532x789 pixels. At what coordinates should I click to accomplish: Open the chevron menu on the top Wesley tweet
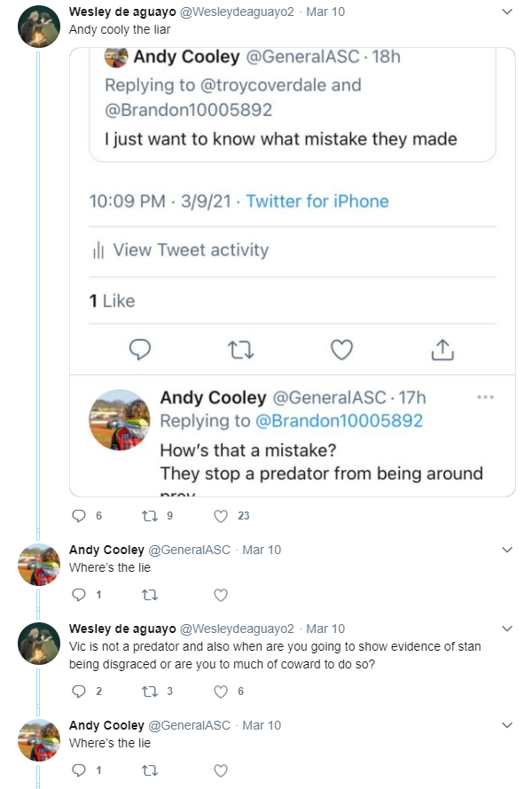pyautogui.click(x=507, y=12)
